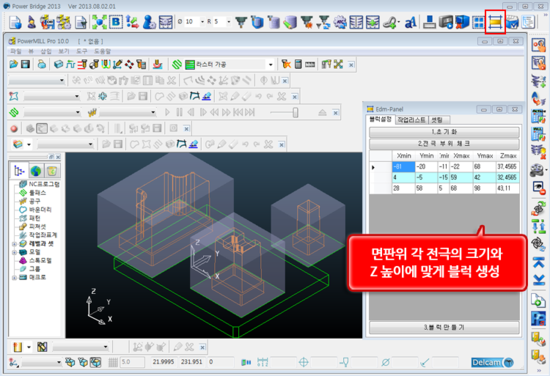This screenshot has height=376, width=550.
Task: Open the 보기 menu
Action: click(63, 51)
